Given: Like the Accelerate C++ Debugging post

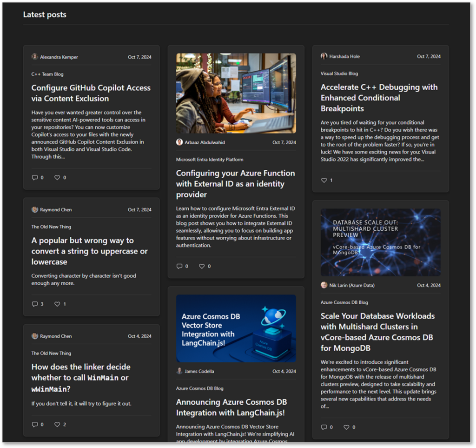Looking at the screenshot, I should click(x=323, y=180).
